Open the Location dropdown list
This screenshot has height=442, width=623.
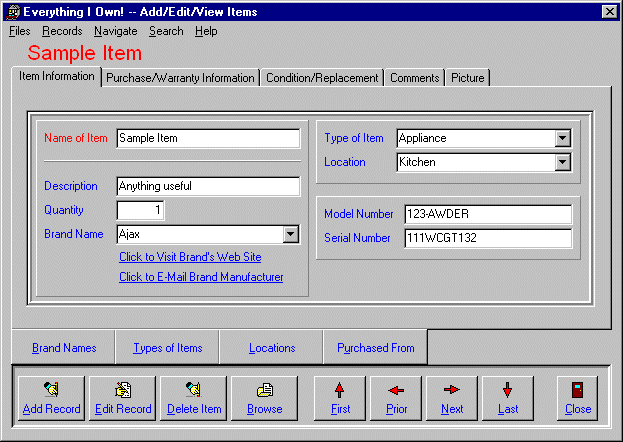coord(562,162)
